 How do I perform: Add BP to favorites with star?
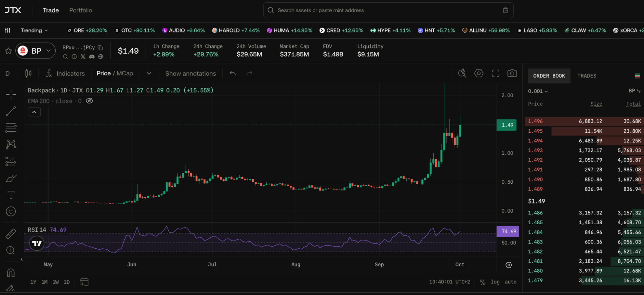8,51
